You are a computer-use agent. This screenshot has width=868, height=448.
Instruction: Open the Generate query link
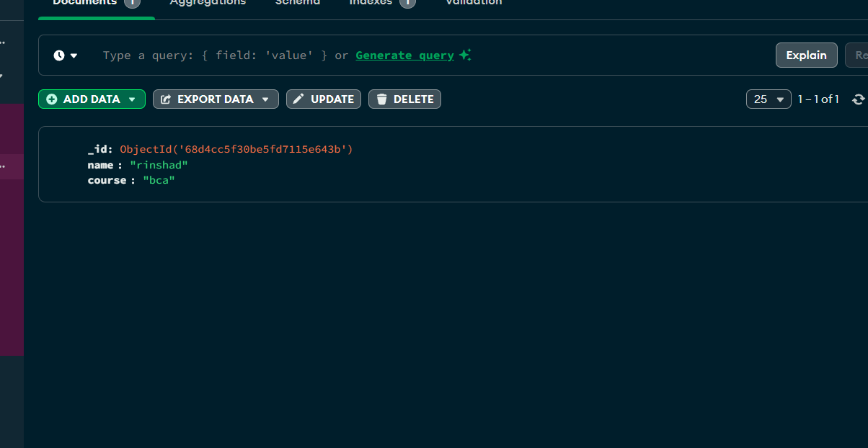(404, 55)
